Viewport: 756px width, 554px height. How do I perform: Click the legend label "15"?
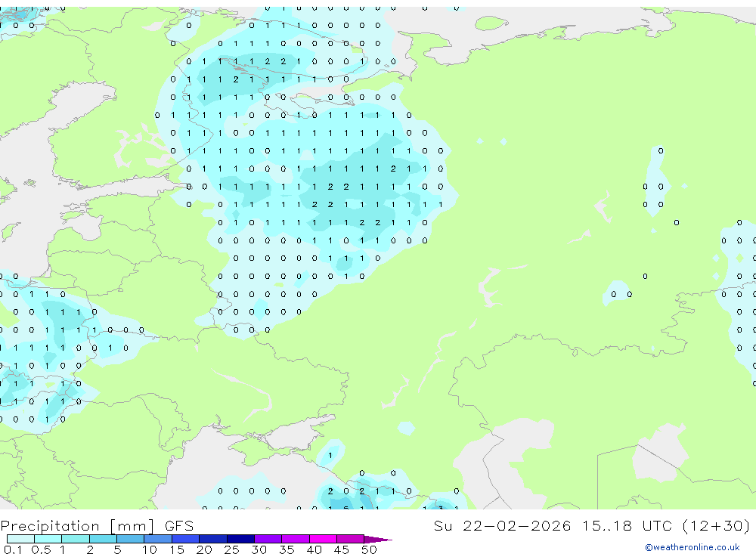[x=177, y=549]
